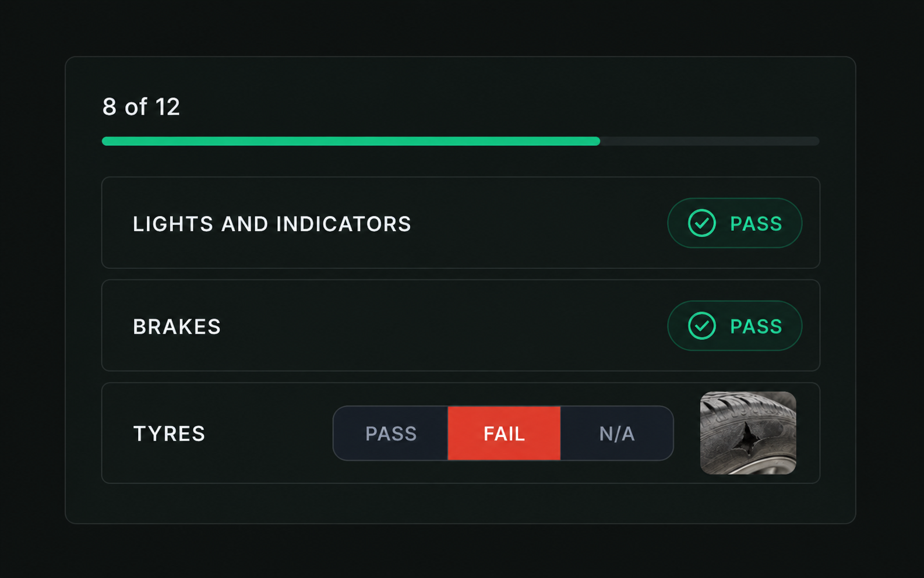Click the Lights and Indicators PASS badge
Screen dimensions: 924x578
[x=735, y=223]
